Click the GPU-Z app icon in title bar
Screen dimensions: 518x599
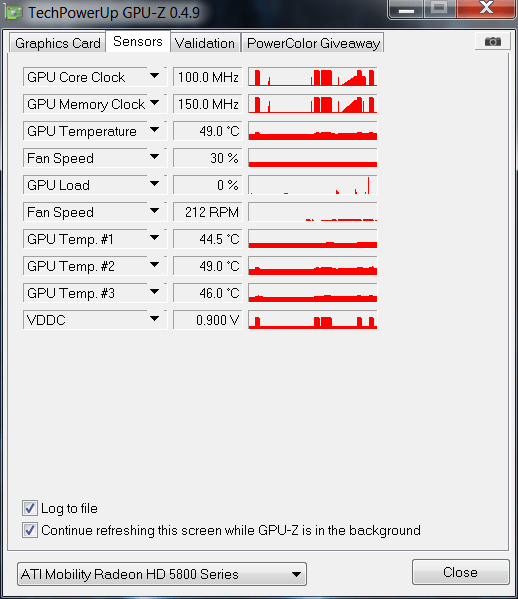[x=14, y=12]
